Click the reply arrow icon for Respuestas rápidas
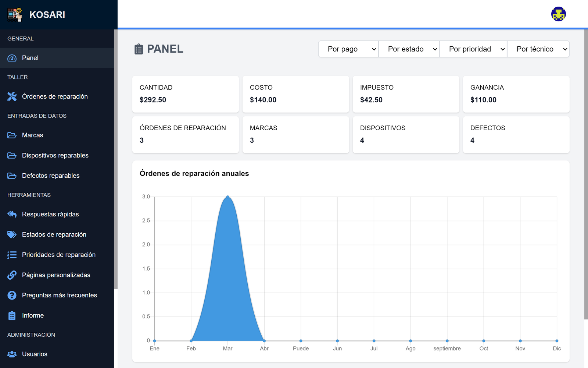 pyautogui.click(x=12, y=214)
